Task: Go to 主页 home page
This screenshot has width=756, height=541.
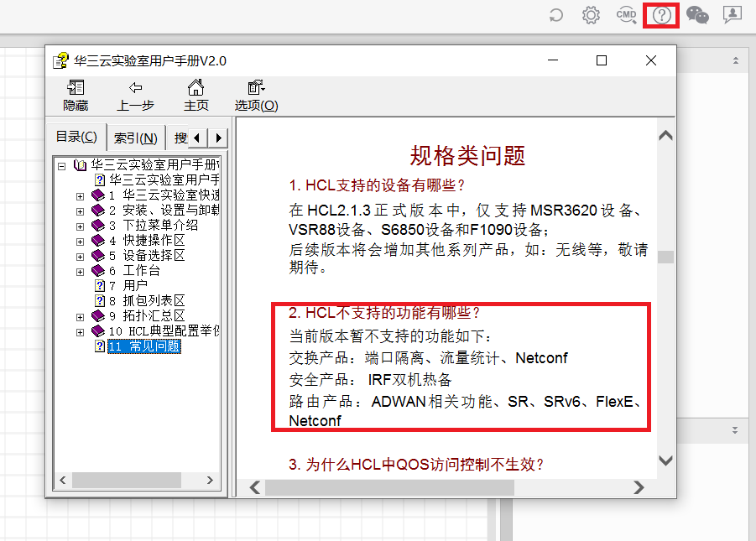Action: (x=196, y=96)
